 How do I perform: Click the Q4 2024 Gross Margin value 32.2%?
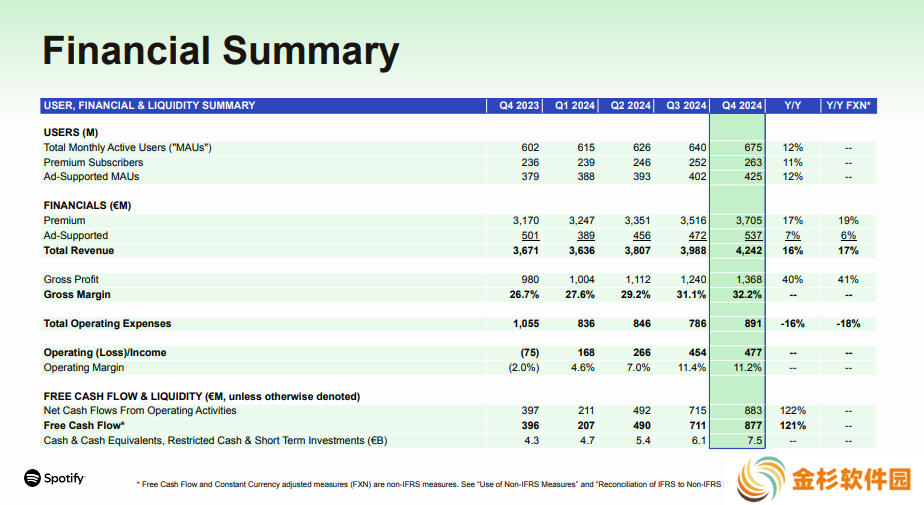point(747,294)
